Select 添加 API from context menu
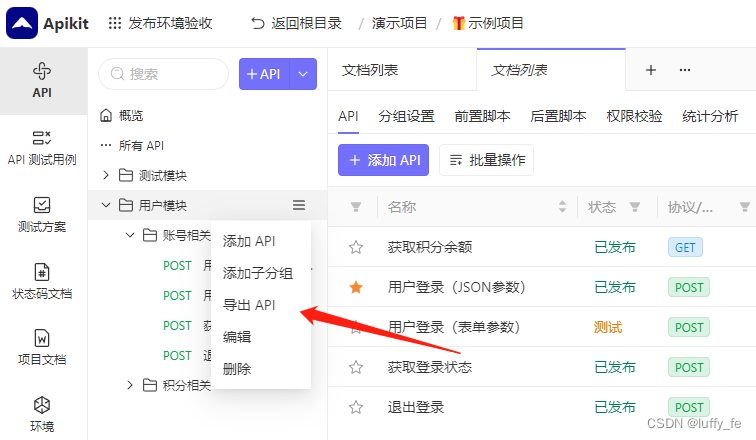756x440 pixels. click(x=261, y=241)
